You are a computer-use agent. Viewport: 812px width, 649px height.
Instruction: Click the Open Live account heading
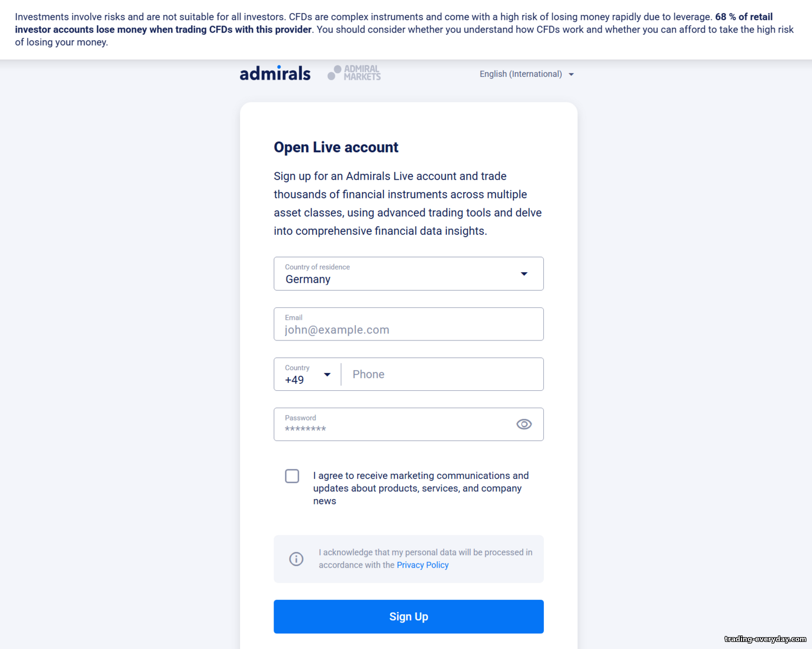pyautogui.click(x=336, y=147)
